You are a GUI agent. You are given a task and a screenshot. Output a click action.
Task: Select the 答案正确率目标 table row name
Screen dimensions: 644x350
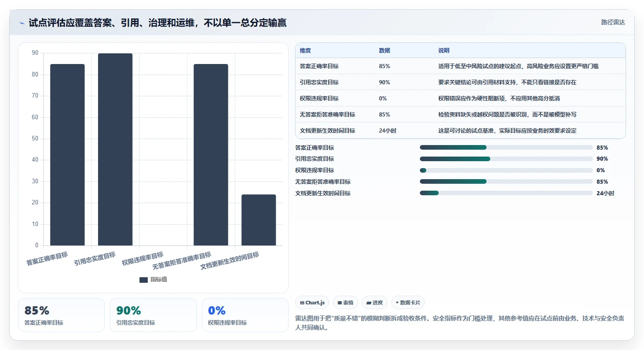tap(319, 66)
